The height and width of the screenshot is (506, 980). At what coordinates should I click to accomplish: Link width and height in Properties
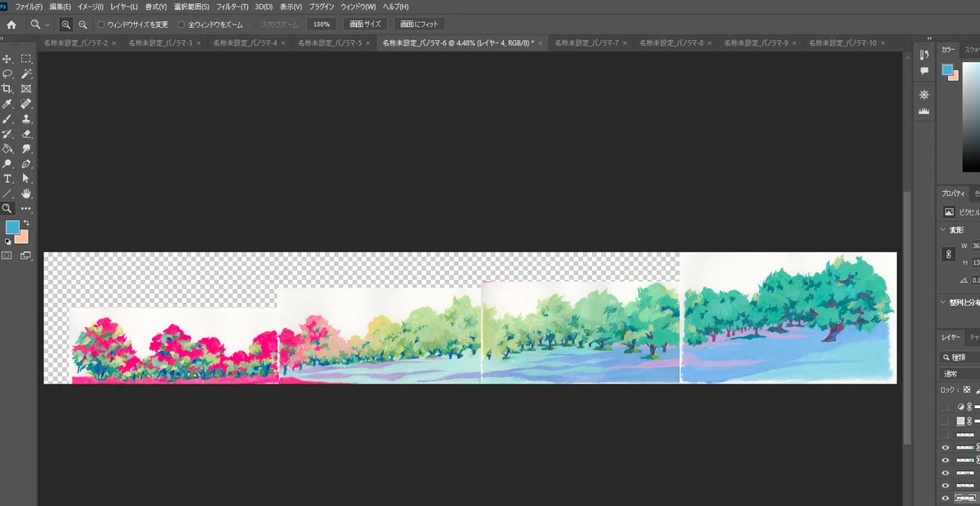coord(949,255)
